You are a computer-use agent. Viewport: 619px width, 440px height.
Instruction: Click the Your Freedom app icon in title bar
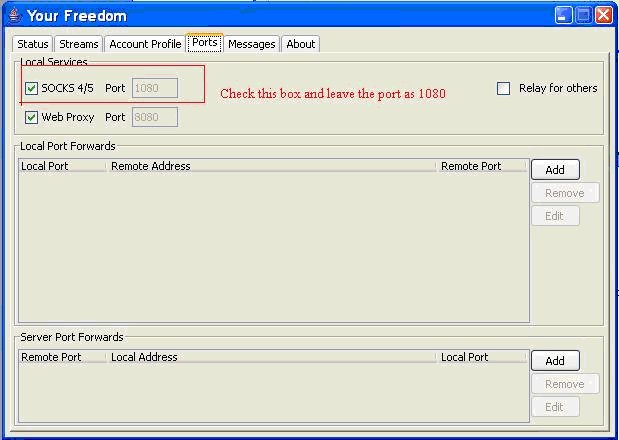tap(15, 16)
